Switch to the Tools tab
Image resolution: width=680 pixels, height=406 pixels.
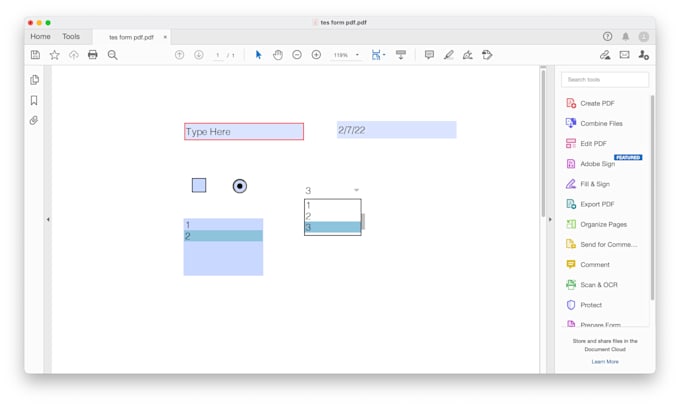pyautogui.click(x=71, y=36)
